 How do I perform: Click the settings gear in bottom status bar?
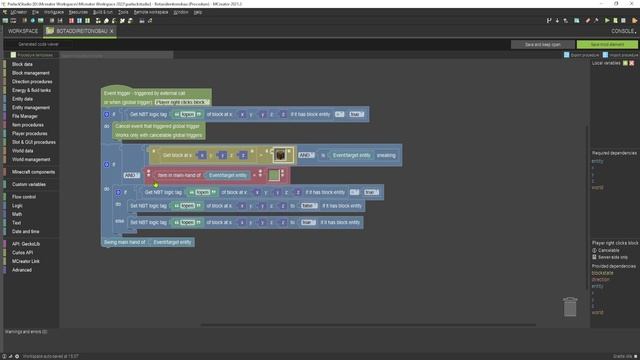click(17, 356)
